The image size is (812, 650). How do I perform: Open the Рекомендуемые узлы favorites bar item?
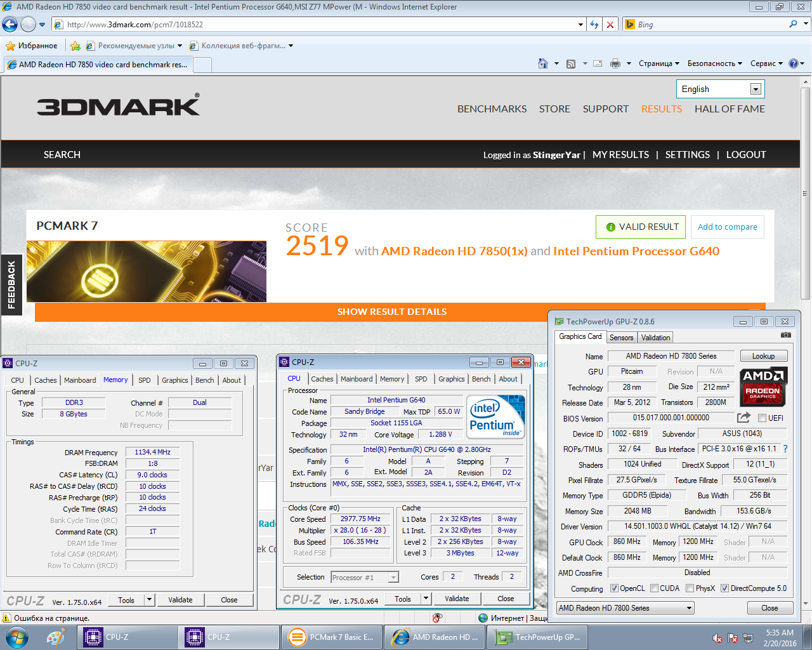click(x=133, y=46)
